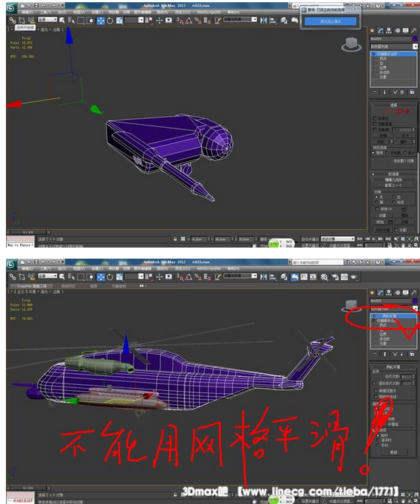Viewport: 420px width, 504px height.
Task: Select 边 constraint radio in upper panel
Action: 394,197
